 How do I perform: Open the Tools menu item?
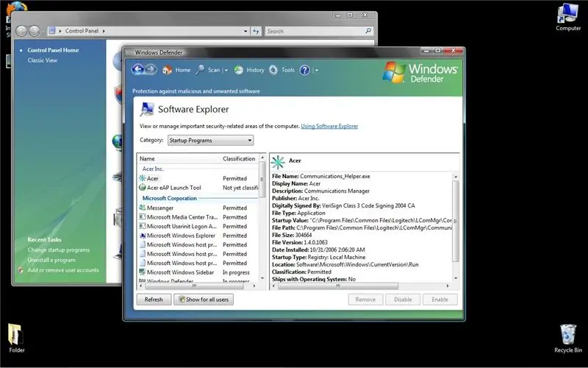(x=288, y=70)
